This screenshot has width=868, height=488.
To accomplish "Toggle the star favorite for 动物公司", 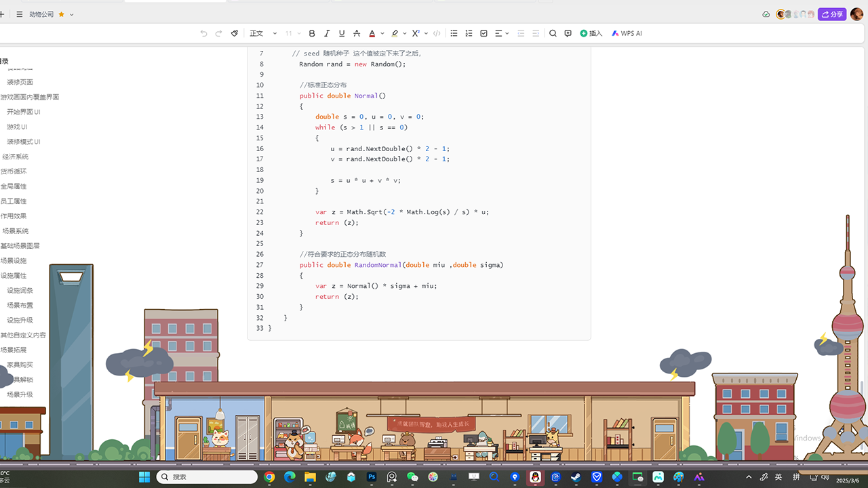I will (x=62, y=14).
